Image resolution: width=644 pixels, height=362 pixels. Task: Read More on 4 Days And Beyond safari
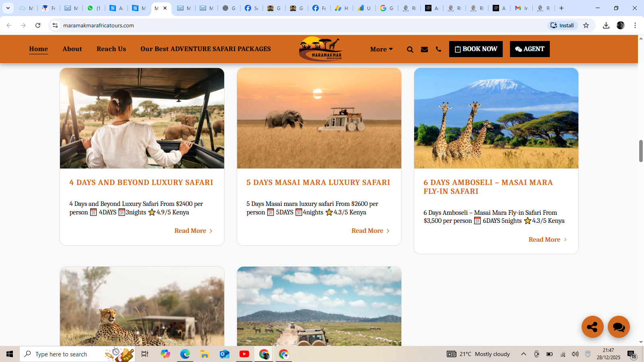tap(193, 231)
